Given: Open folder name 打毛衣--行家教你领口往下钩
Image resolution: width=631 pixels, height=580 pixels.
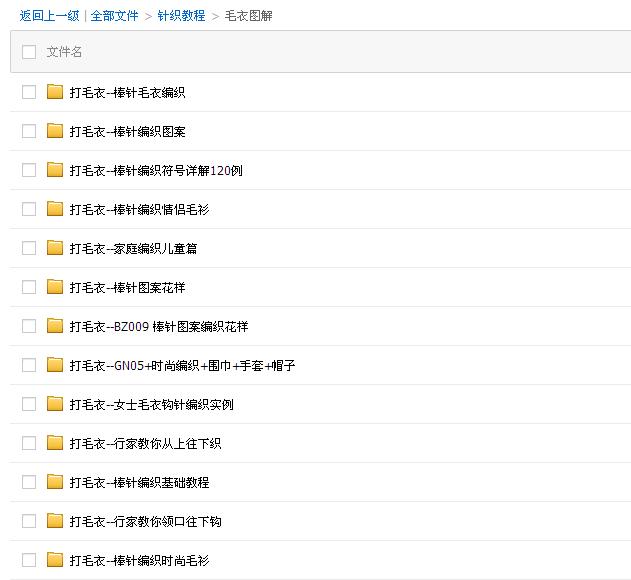Looking at the screenshot, I should pyautogui.click(x=145, y=522).
